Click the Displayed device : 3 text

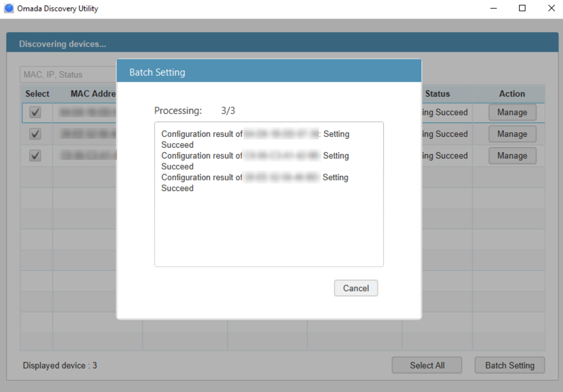click(60, 365)
